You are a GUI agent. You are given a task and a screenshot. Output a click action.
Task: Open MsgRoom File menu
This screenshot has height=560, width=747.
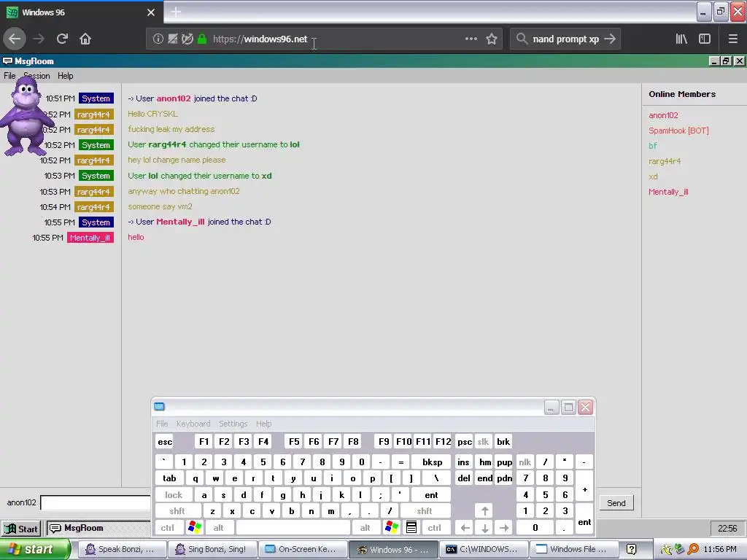click(9, 76)
